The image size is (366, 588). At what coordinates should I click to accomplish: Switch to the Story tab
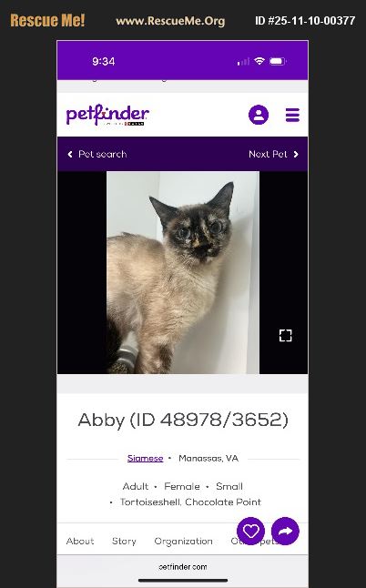(x=124, y=542)
